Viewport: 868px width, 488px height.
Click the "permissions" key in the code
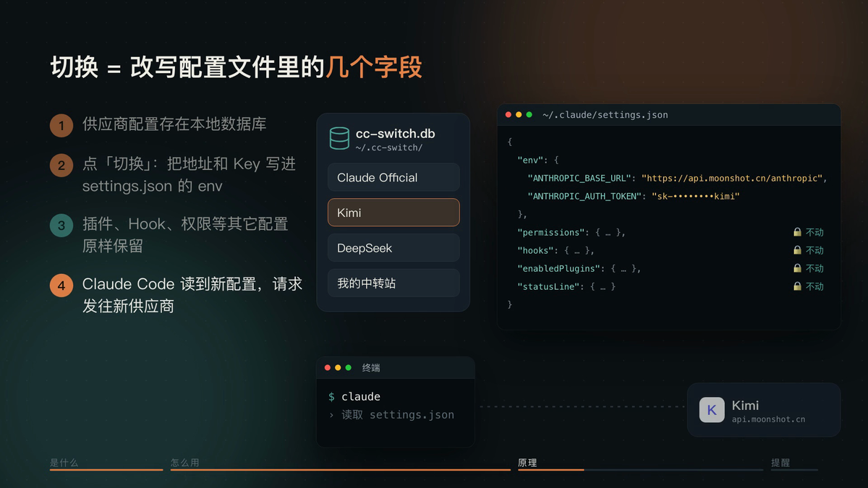click(x=550, y=233)
